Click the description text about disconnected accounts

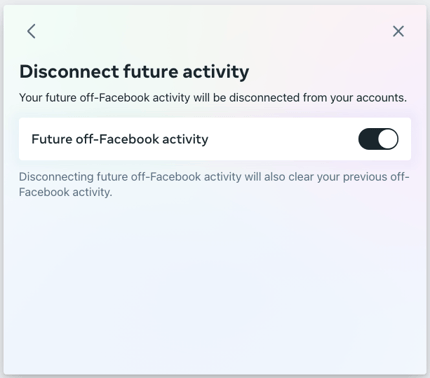(x=213, y=98)
